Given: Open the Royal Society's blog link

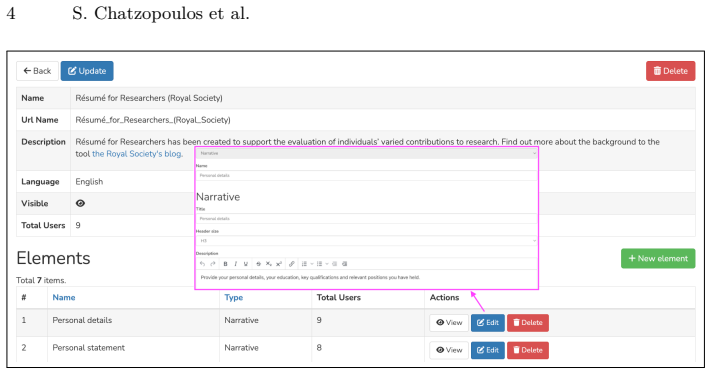Looking at the screenshot, I should point(137,154).
